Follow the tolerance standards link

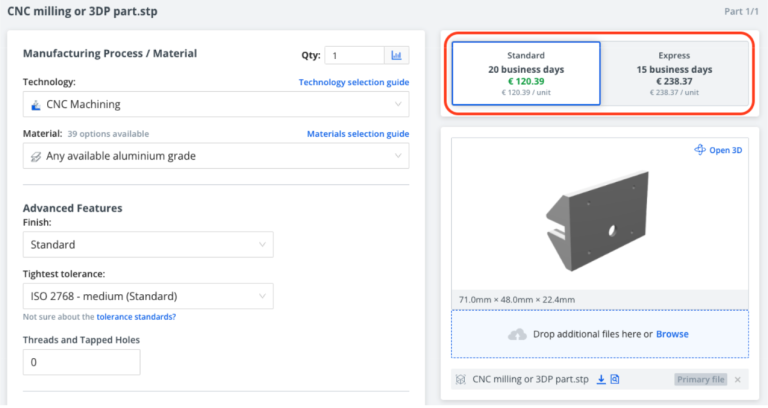(x=136, y=317)
